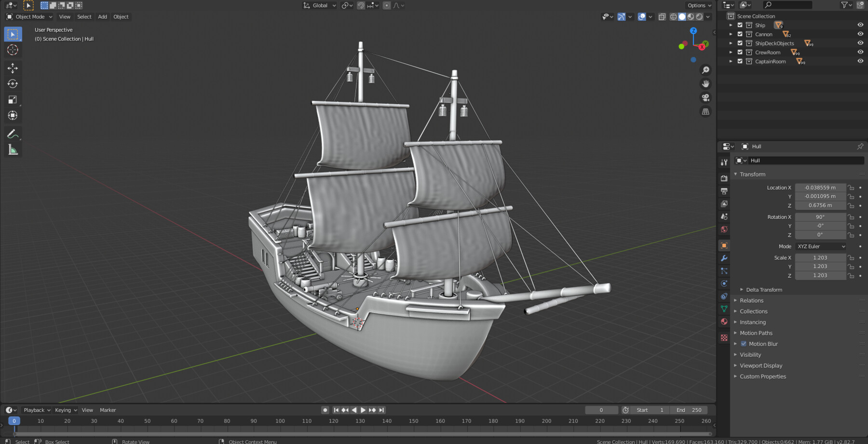Expand the ShipDeckObjects collection
This screenshot has height=444, width=868.
[x=731, y=43]
